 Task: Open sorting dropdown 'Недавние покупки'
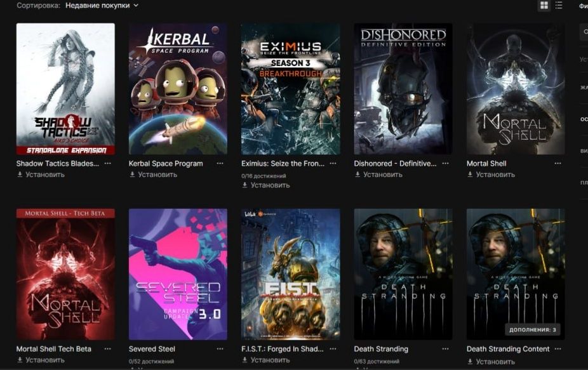(102, 6)
